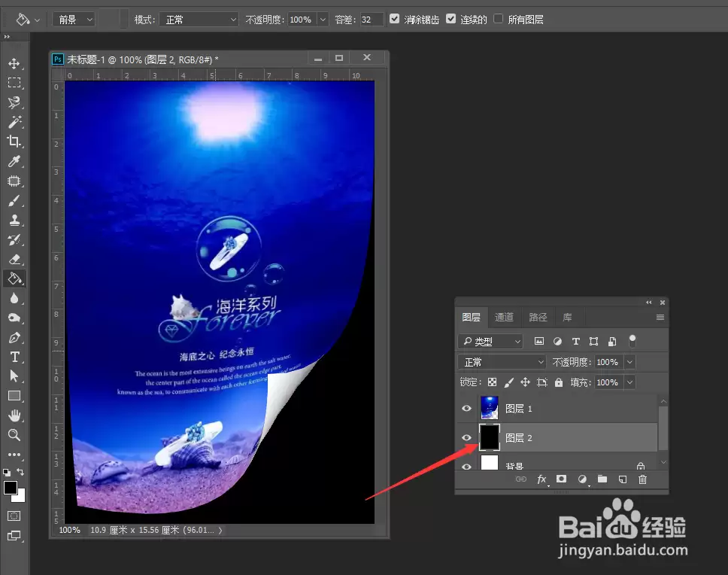Viewport: 728px width, 575px height.
Task: Delete layer using trash icon
Action: point(642,479)
